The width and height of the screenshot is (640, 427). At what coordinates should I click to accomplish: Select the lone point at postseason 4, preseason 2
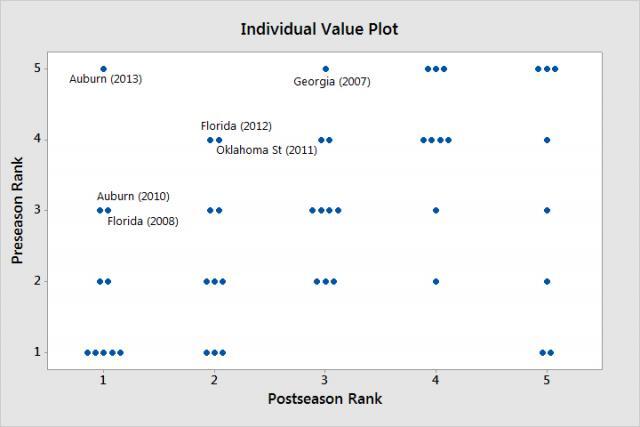click(436, 281)
